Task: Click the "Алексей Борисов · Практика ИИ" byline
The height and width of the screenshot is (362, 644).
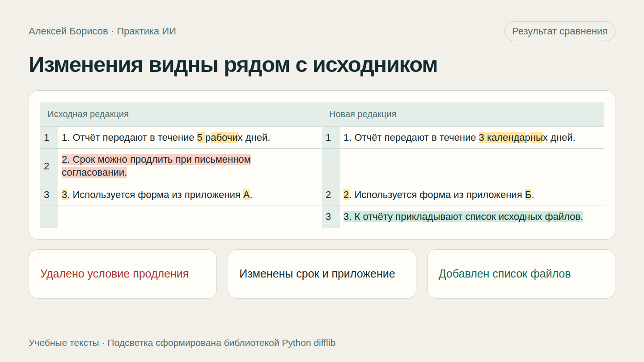Action: (x=102, y=31)
